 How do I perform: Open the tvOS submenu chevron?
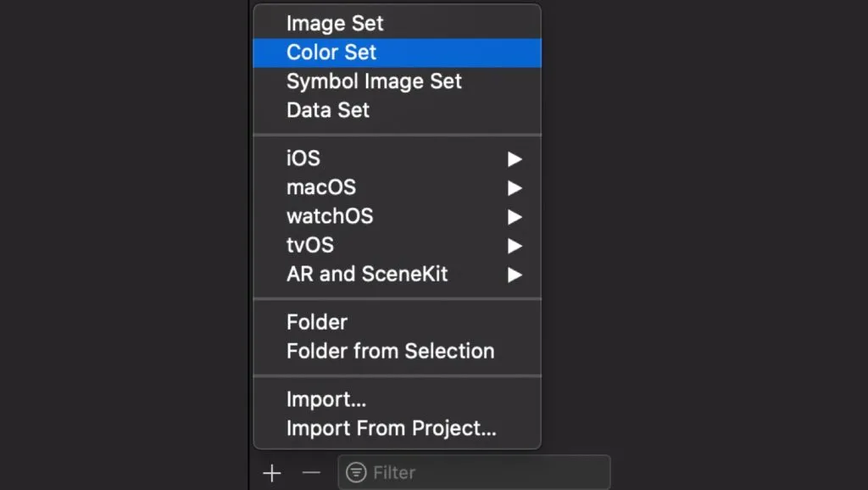(x=517, y=245)
